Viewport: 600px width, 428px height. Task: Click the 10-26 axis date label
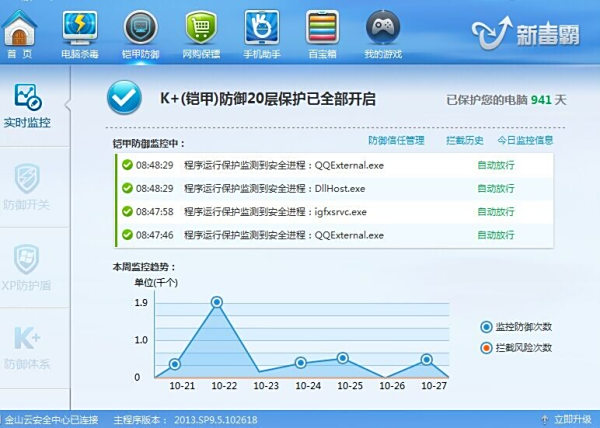(392, 386)
